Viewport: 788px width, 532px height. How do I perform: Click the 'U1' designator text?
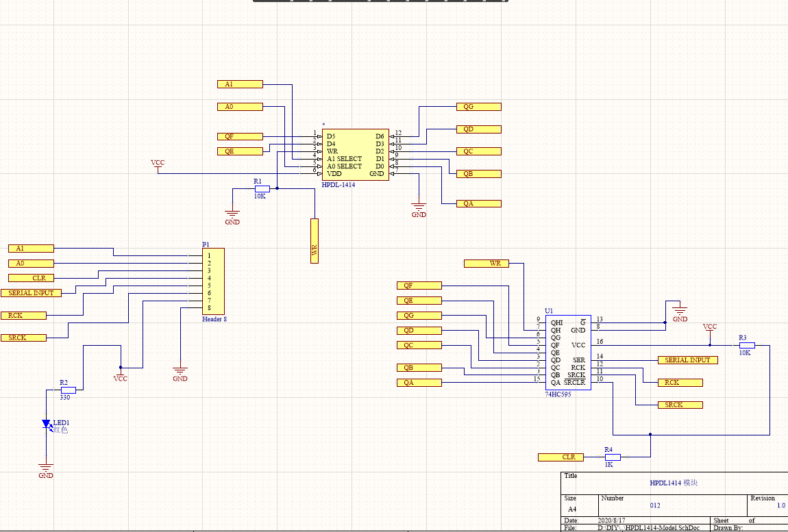coord(549,311)
